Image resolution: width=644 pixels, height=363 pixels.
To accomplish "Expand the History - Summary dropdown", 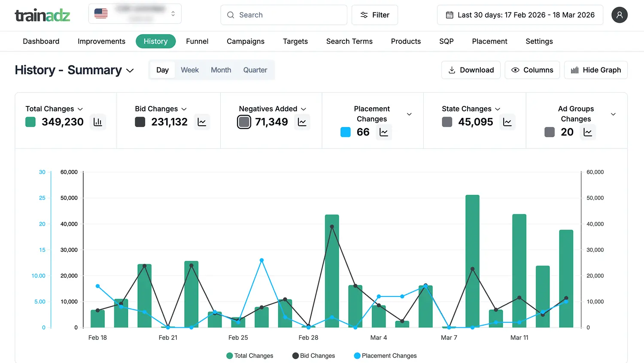I will coord(130,70).
